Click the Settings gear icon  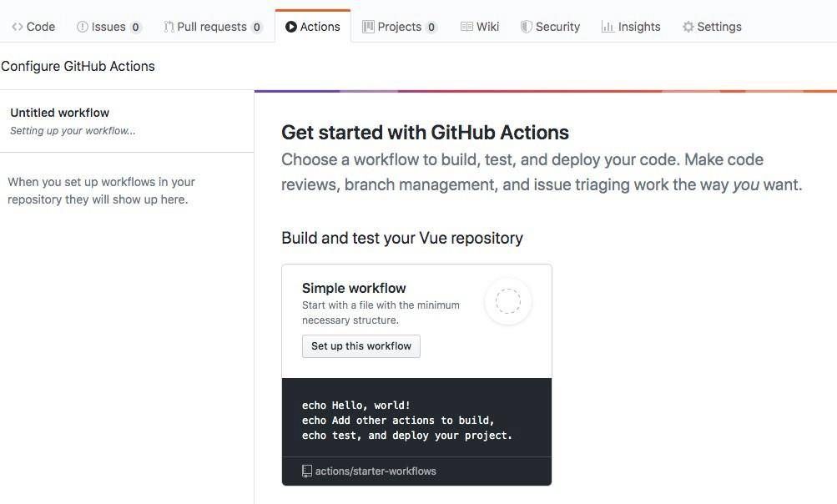[688, 27]
